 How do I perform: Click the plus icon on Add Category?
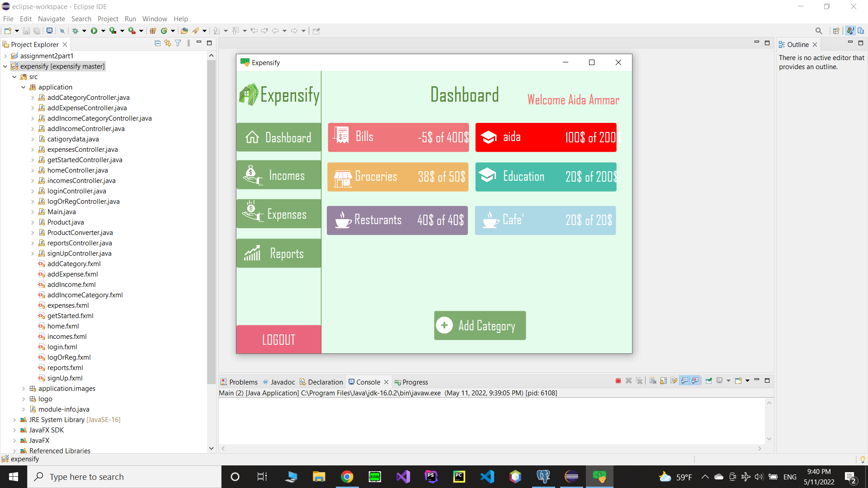444,325
